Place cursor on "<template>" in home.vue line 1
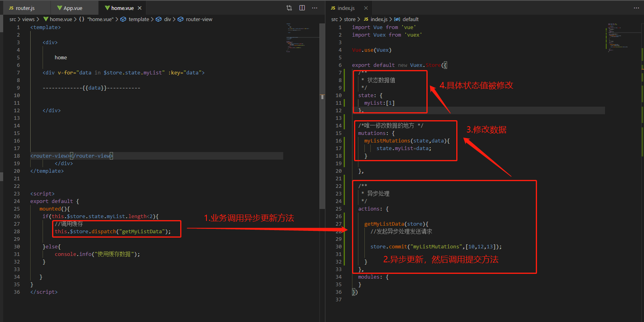 45,27
